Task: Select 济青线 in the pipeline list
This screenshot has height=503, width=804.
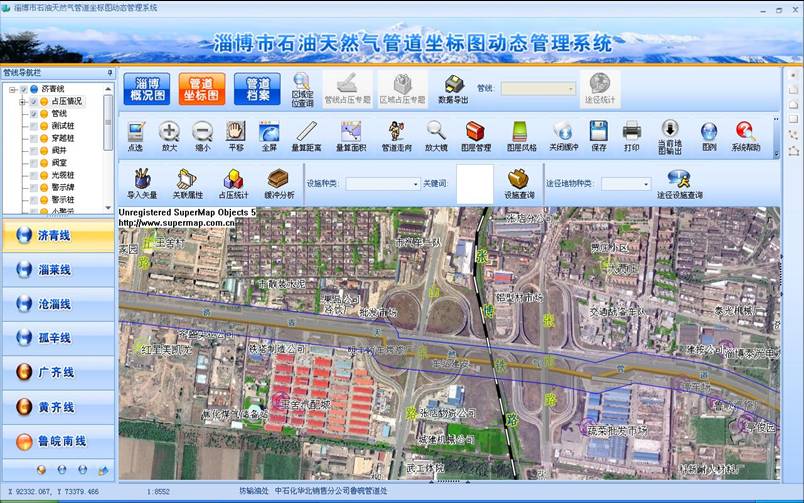Action: click(58, 235)
